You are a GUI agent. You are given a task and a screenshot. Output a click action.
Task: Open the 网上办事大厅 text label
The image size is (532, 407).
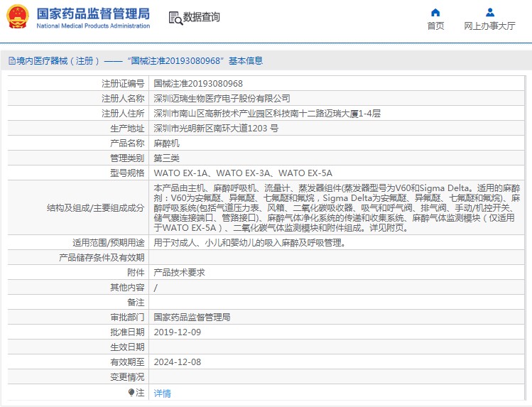point(489,26)
